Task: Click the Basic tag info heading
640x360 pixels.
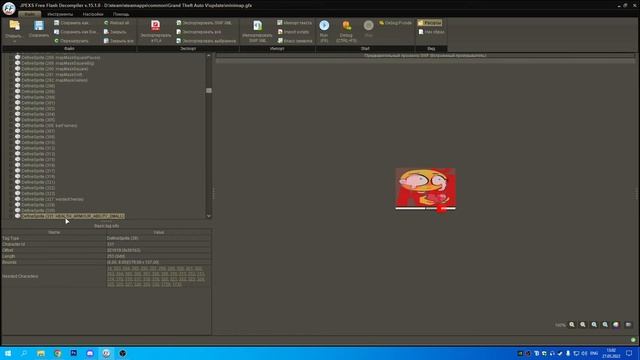Action: (x=107, y=226)
